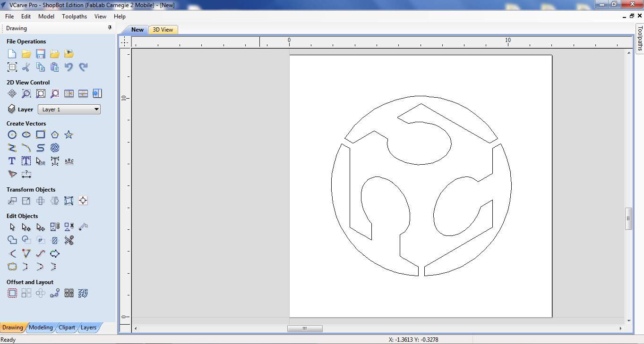Image resolution: width=644 pixels, height=344 pixels.
Task: Zoom to selected vectors icon
Action: [55, 93]
